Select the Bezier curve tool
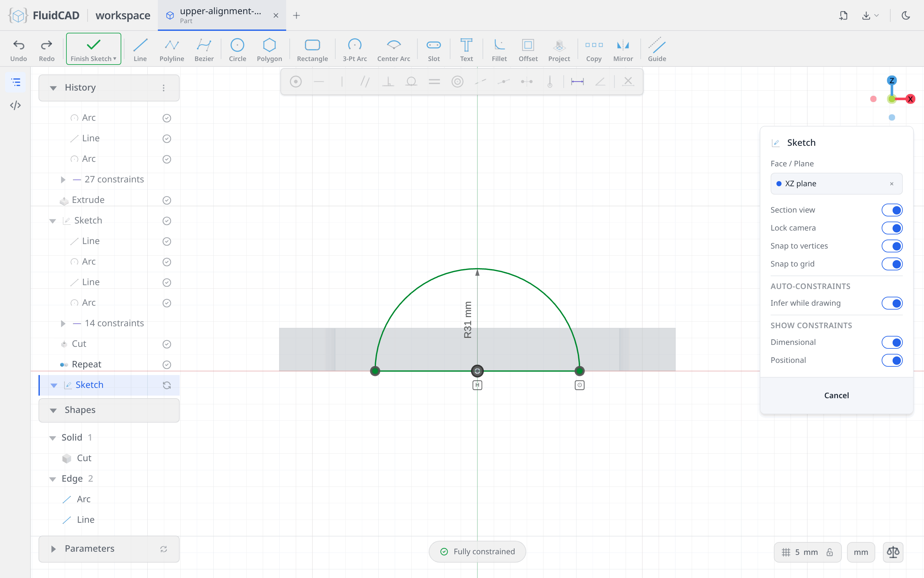The height and width of the screenshot is (578, 924). coord(204,50)
